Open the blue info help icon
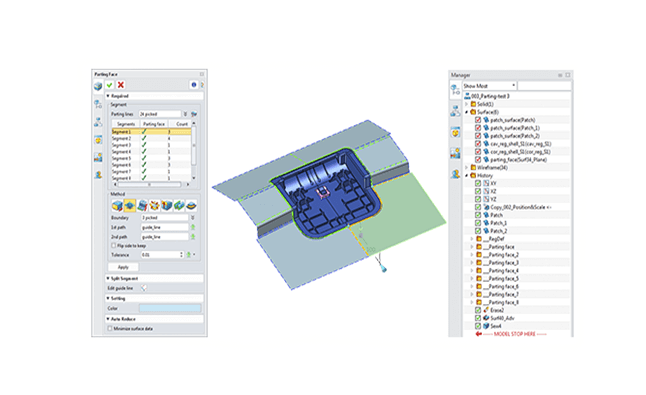The image size is (646, 395). point(194,85)
